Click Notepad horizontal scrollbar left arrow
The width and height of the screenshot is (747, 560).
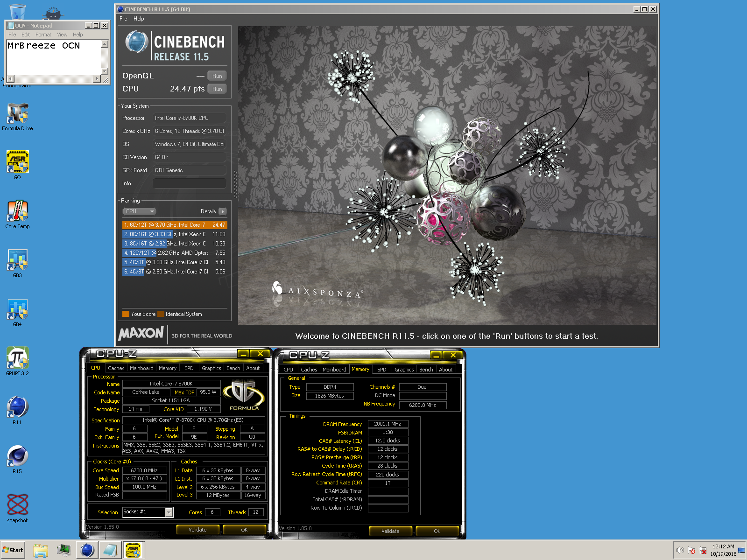click(x=10, y=79)
